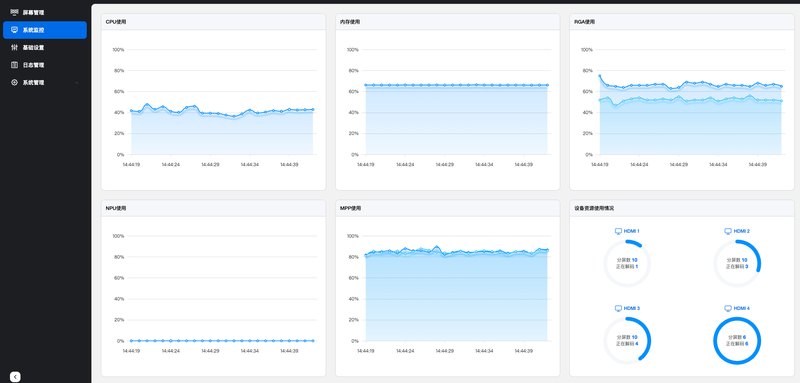The image size is (800, 383).
Task: Click the monitor icon beside HDMI 1
Action: (618, 231)
